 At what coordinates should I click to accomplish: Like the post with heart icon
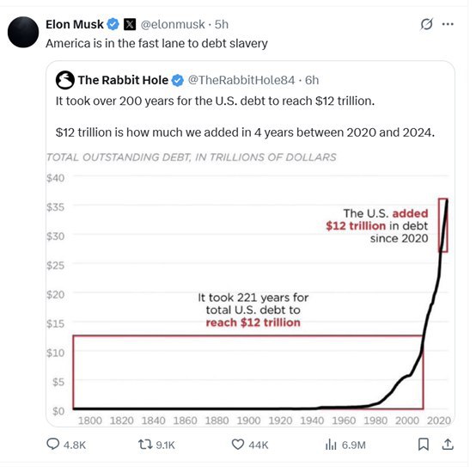(x=238, y=445)
